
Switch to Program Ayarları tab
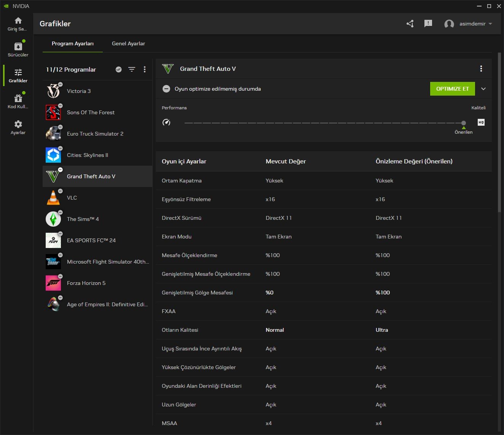pos(73,43)
